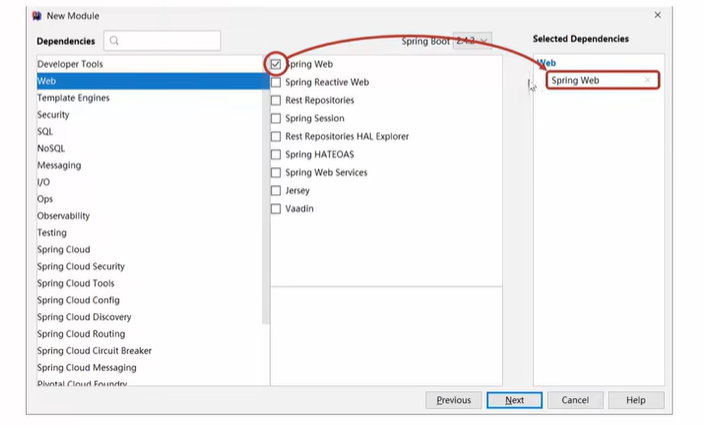Click the Previous button
This screenshot has width=704, height=426.
click(x=453, y=400)
